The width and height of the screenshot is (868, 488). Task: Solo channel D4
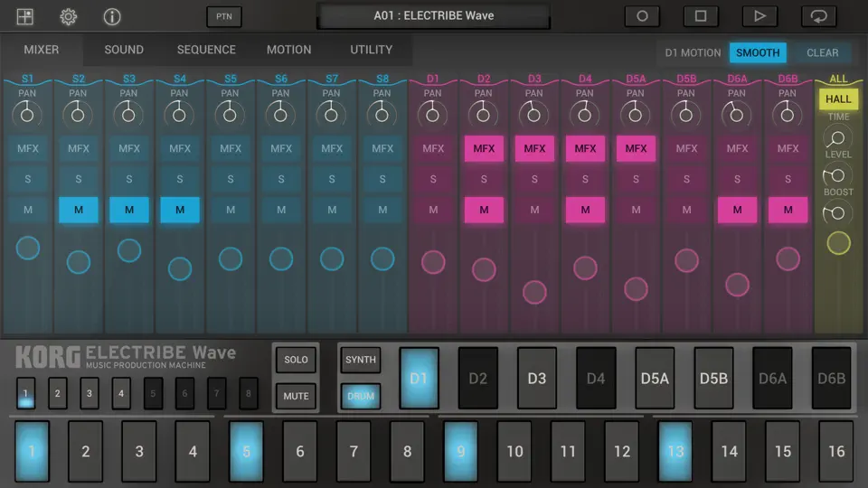585,179
